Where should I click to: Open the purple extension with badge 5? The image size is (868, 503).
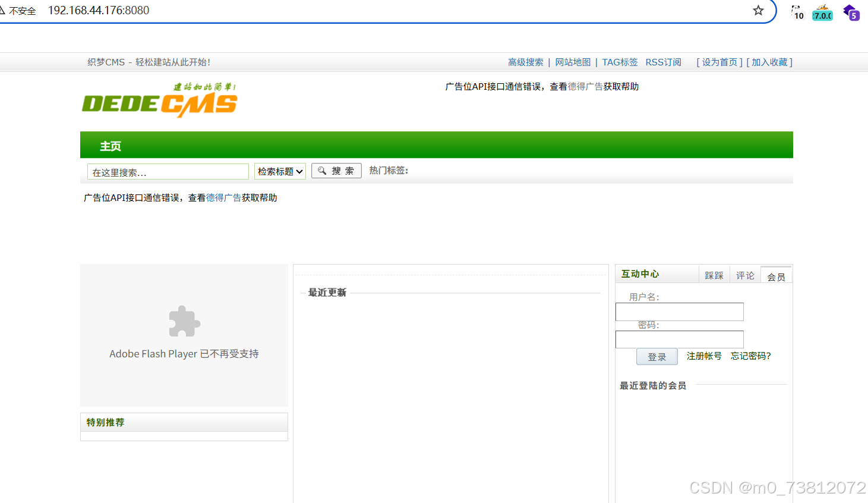click(x=851, y=12)
